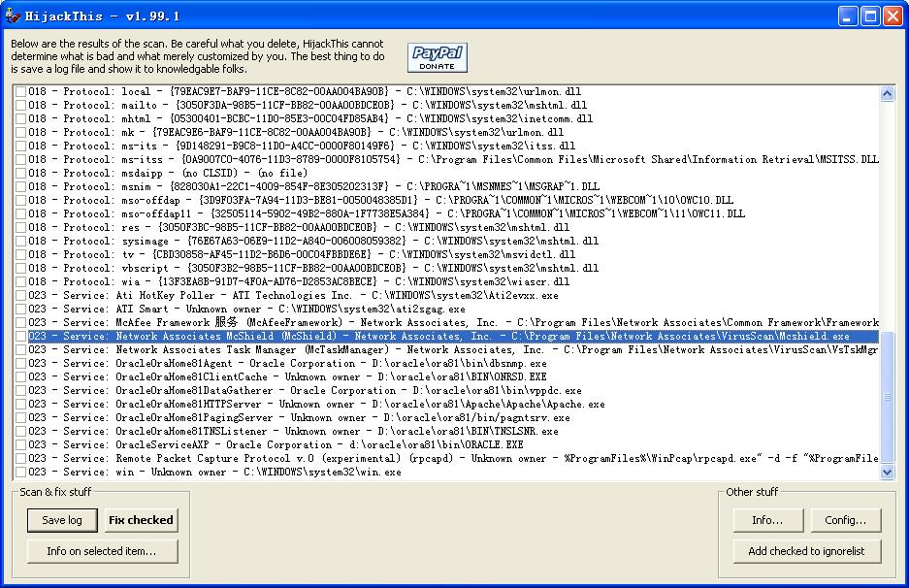Select row text 'Service: win - Unknown owner'
This screenshot has width=909, height=588.
click(x=214, y=472)
